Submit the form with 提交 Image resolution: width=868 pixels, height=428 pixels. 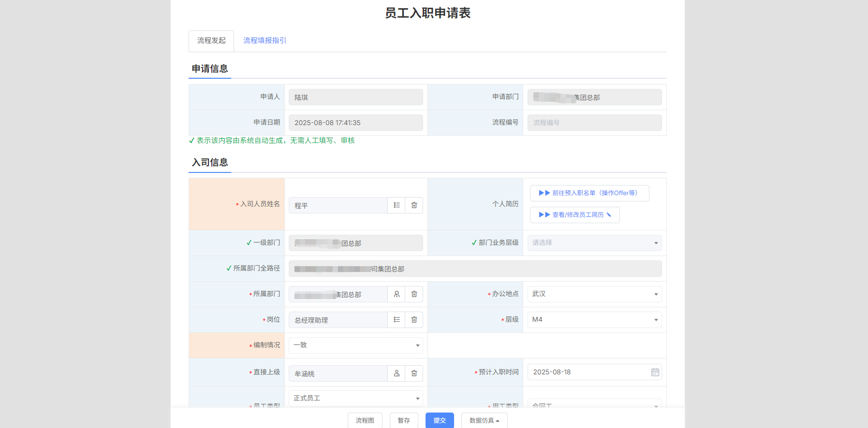pyautogui.click(x=440, y=420)
